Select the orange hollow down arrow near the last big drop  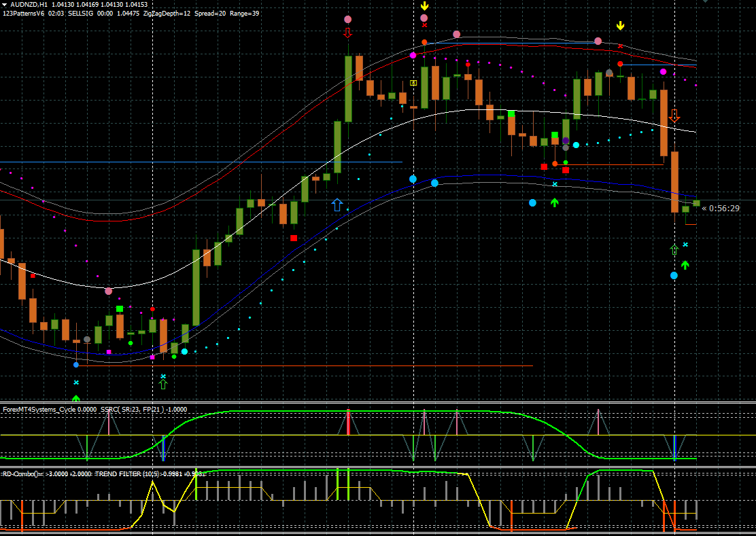[674, 115]
